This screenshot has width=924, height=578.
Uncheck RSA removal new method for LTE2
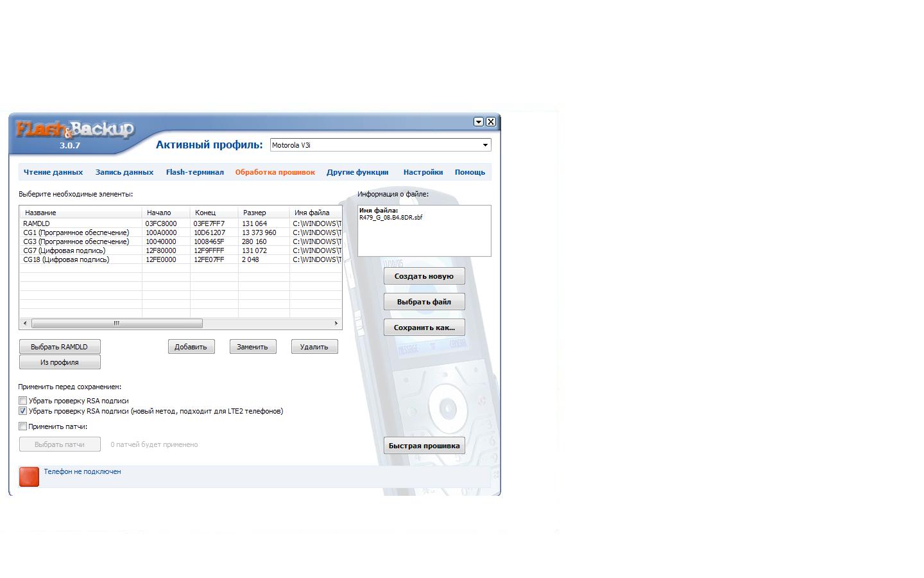(x=23, y=411)
